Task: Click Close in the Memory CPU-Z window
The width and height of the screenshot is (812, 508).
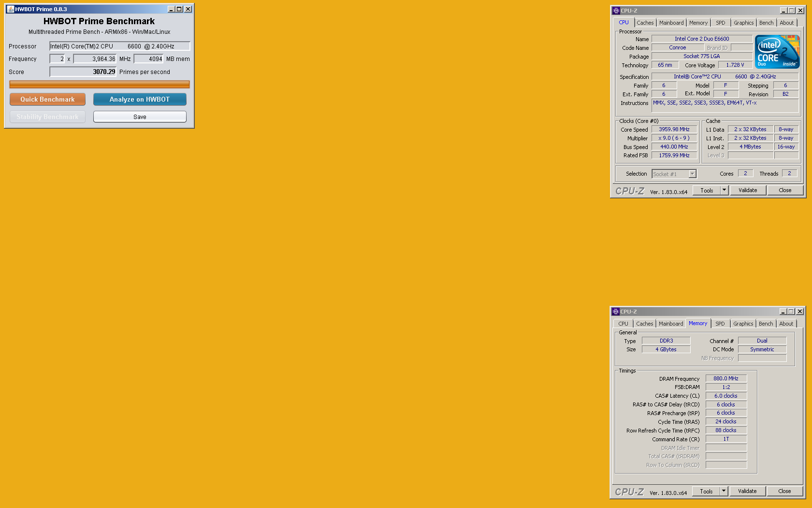Action: (784, 491)
